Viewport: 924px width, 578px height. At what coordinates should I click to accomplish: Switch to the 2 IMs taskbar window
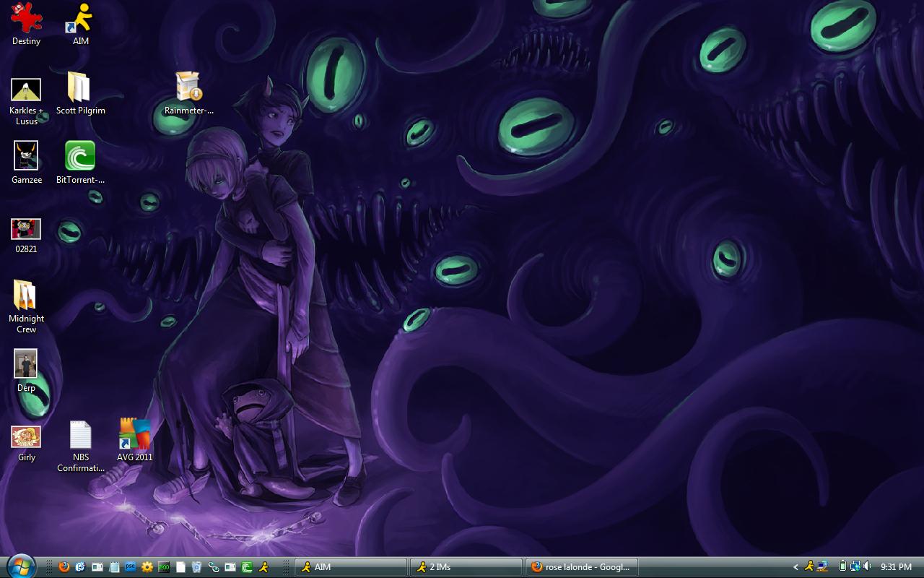click(466, 567)
